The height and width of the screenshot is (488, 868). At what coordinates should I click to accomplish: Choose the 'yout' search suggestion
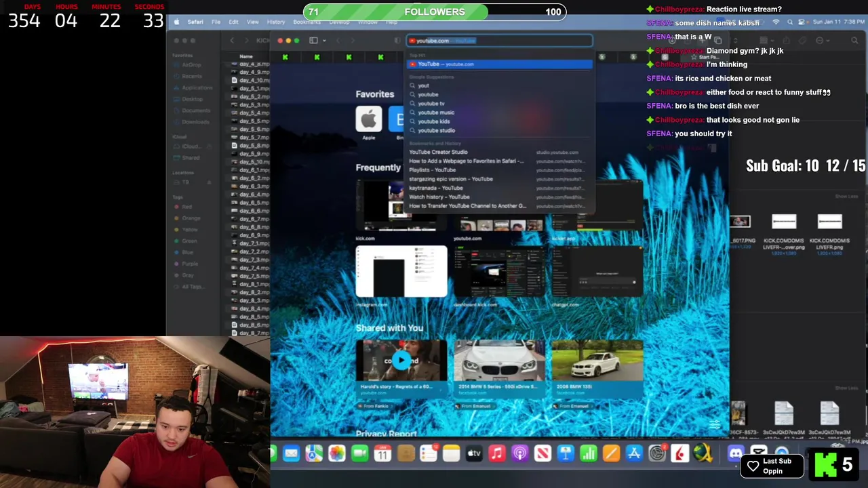click(499, 85)
